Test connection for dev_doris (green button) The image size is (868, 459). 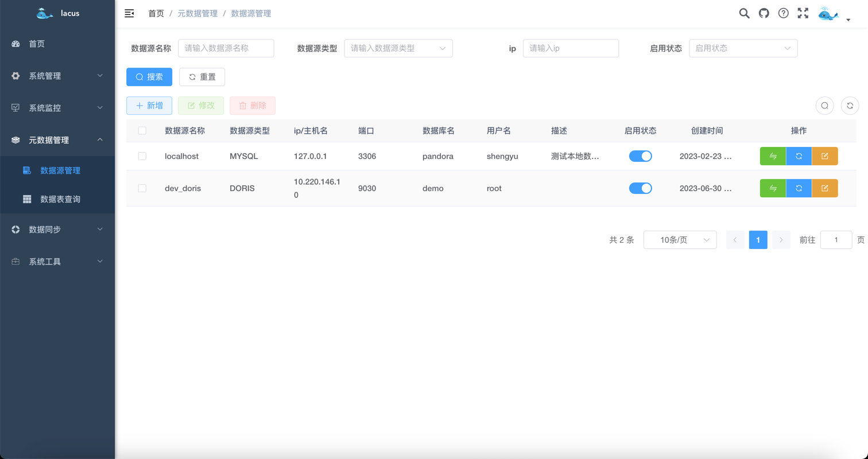[773, 188]
